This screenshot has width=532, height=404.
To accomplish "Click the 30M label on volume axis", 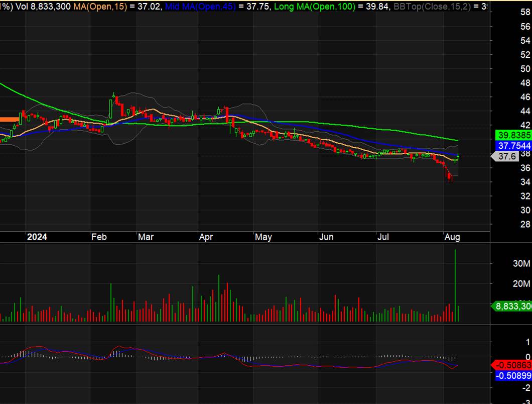I will pyautogui.click(x=521, y=264).
